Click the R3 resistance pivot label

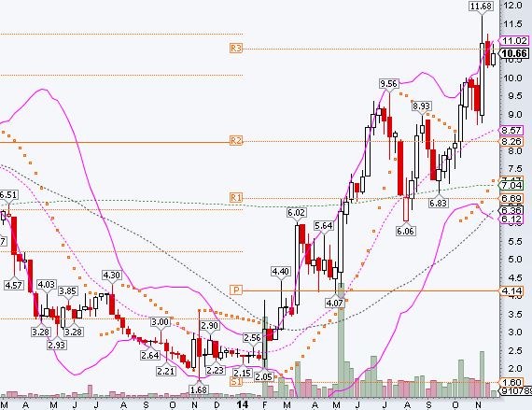pyautogui.click(x=236, y=49)
